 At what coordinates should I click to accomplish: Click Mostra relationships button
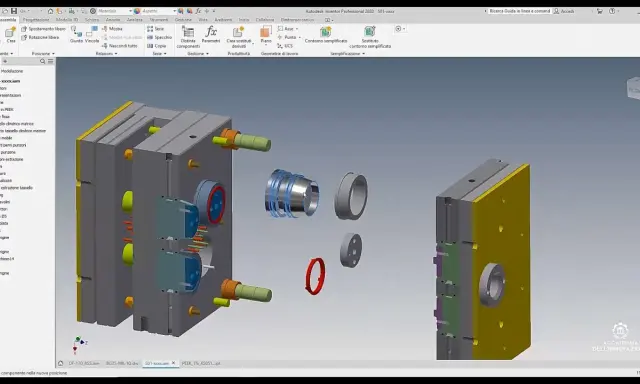pyautogui.click(x=112, y=29)
